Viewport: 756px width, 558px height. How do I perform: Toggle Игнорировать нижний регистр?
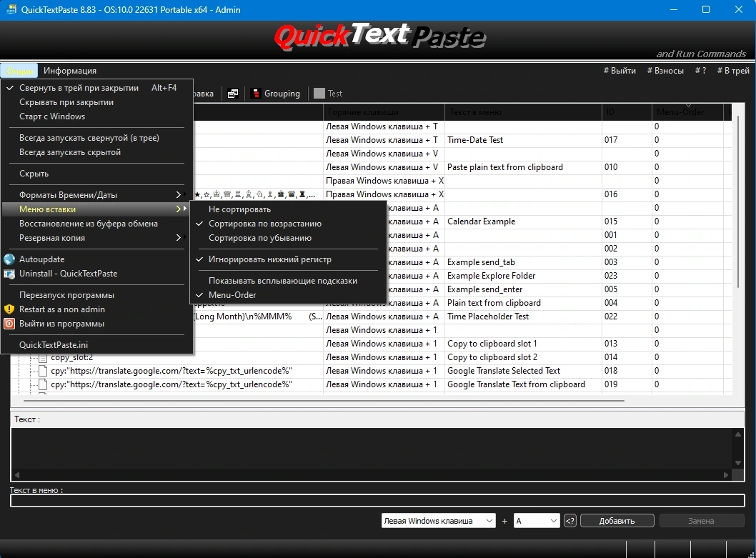pos(288,259)
